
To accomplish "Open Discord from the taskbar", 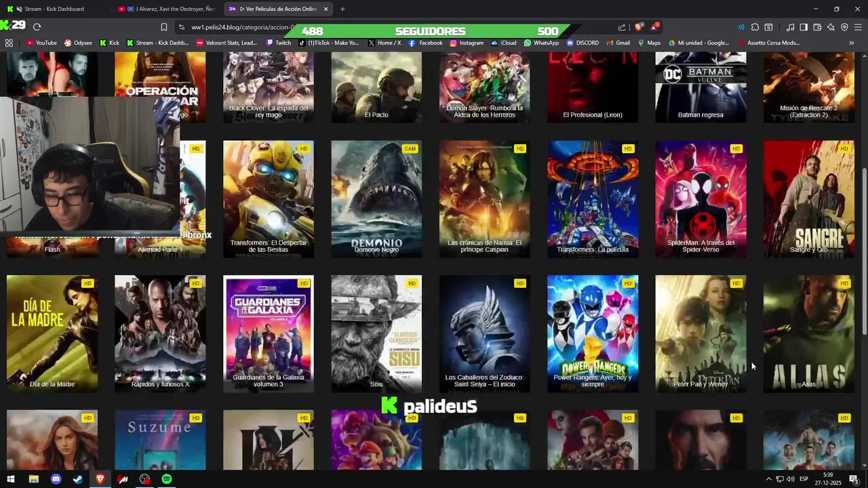I will pos(56,479).
